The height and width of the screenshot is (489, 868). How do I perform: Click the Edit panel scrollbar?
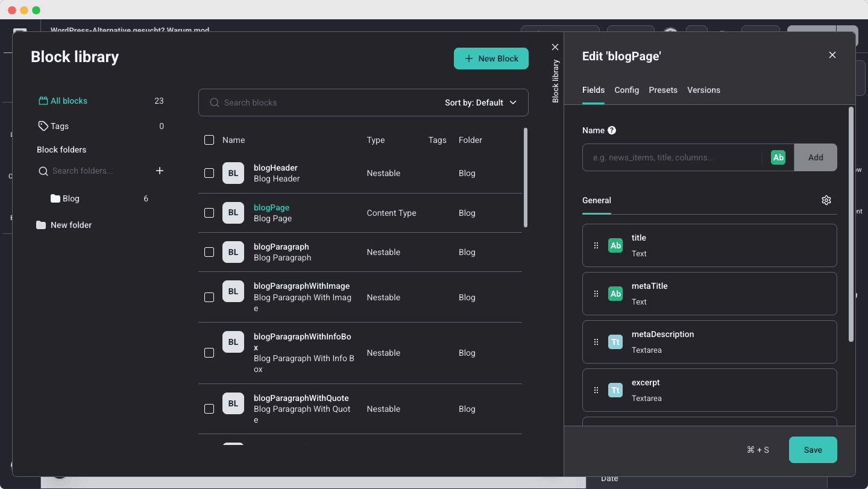pos(851,224)
